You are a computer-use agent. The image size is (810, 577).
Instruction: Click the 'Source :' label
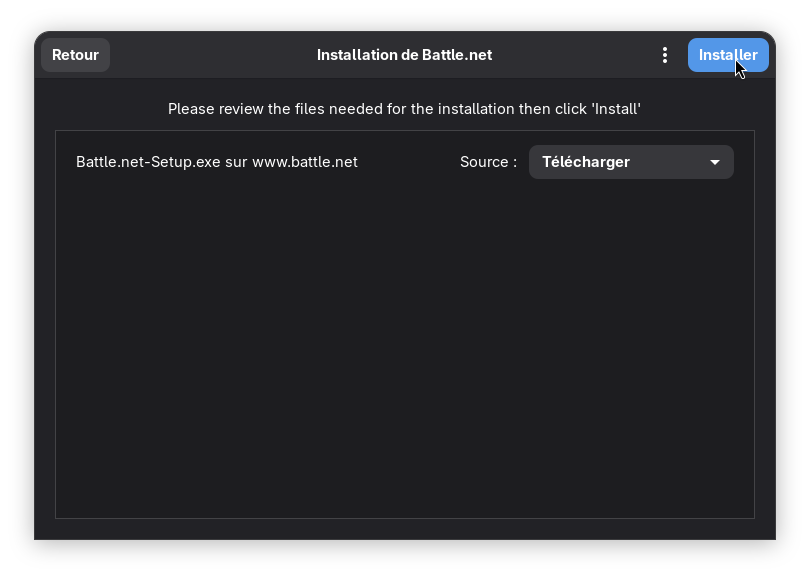pyautogui.click(x=488, y=162)
